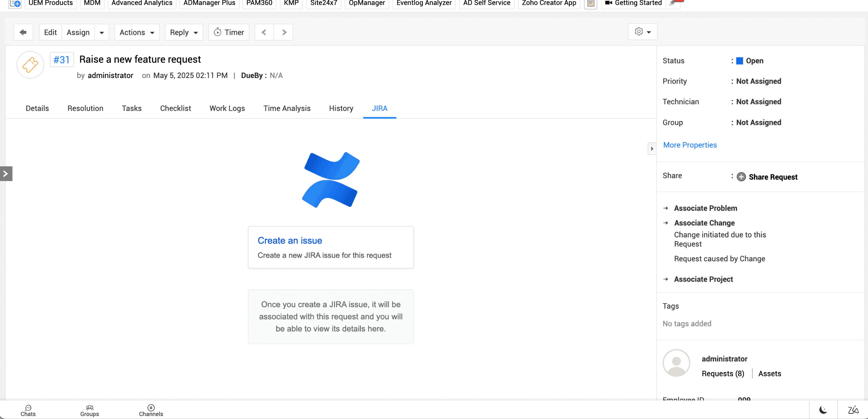Screen dimensions: 868x419
Task: Switch to the Checklist tab
Action: 176,108
